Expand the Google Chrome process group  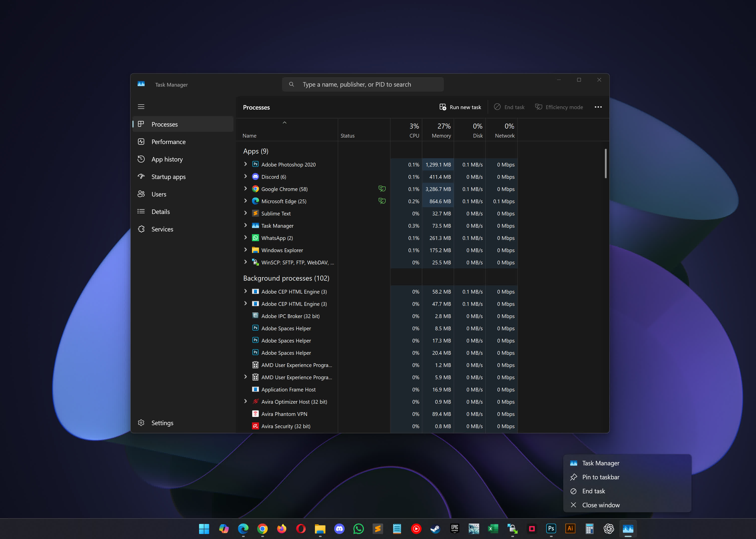(246, 189)
